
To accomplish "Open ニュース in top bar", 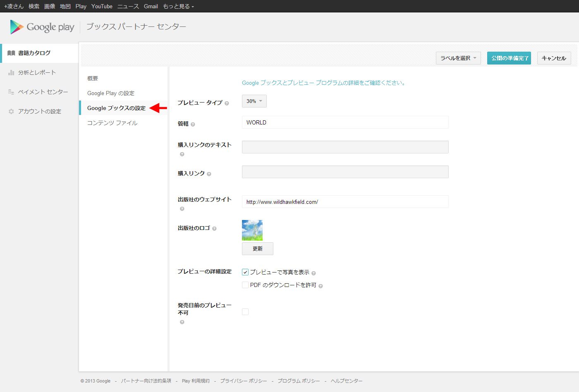I will [128, 6].
